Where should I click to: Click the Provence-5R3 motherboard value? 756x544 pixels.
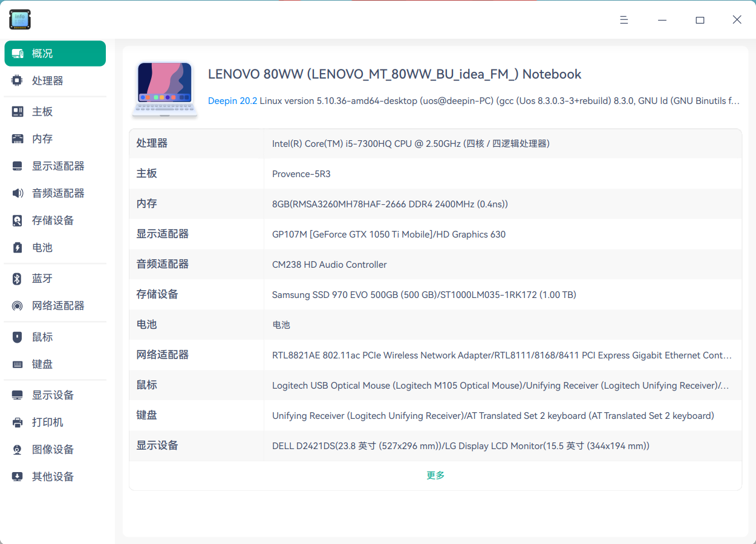[x=301, y=174]
